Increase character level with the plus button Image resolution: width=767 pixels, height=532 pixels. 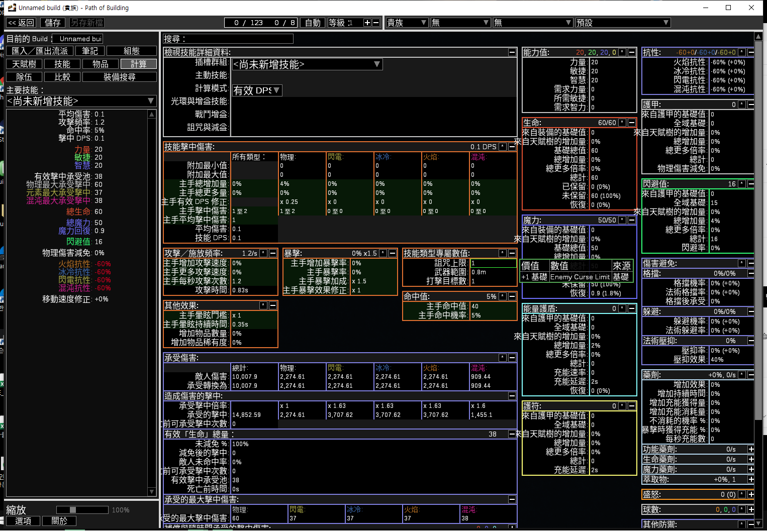tap(367, 23)
